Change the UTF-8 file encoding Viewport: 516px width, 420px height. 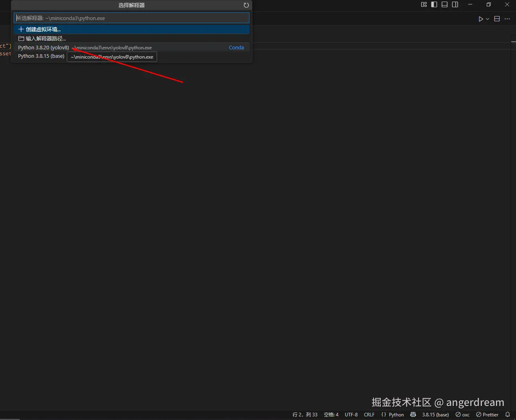[x=351, y=415]
